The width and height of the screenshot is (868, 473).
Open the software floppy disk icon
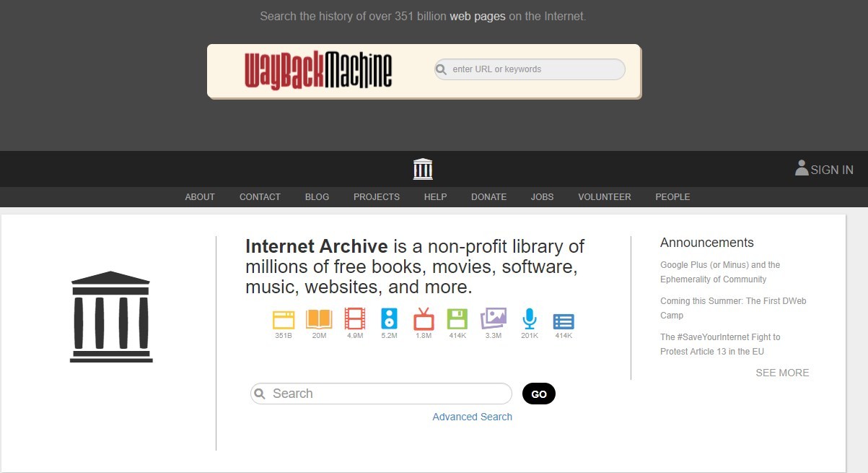tap(457, 319)
